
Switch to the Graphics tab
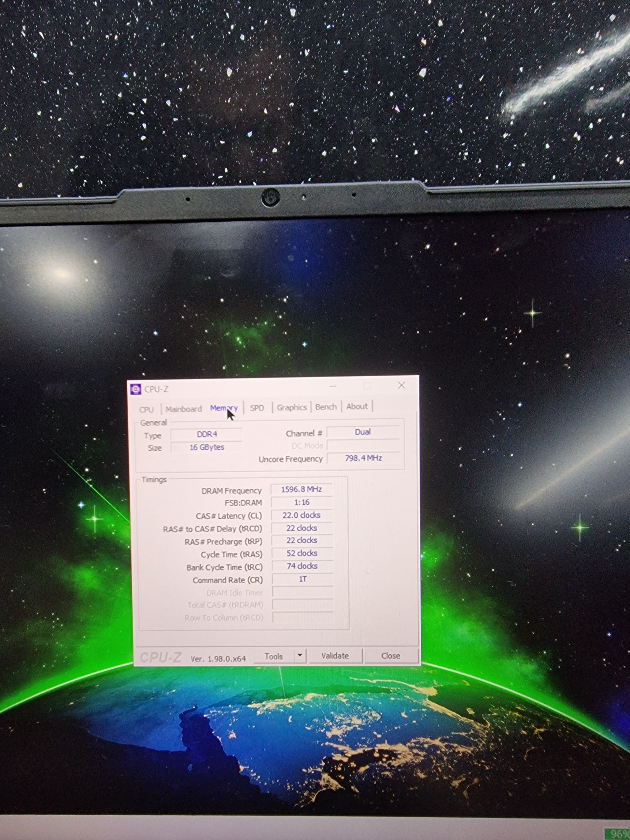pyautogui.click(x=291, y=407)
